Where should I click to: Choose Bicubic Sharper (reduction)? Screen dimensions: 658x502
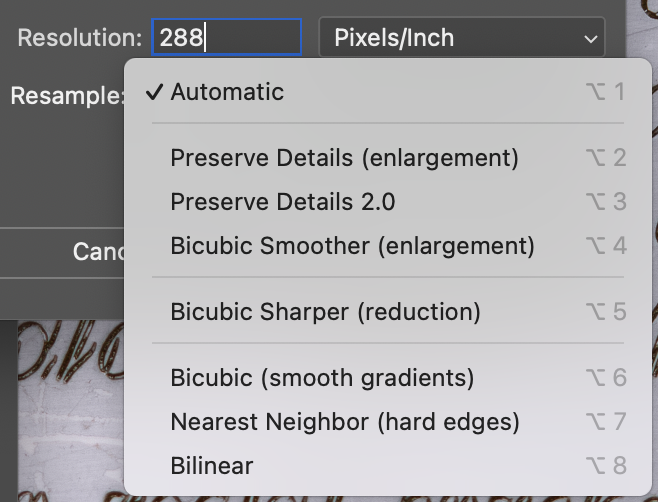(325, 312)
